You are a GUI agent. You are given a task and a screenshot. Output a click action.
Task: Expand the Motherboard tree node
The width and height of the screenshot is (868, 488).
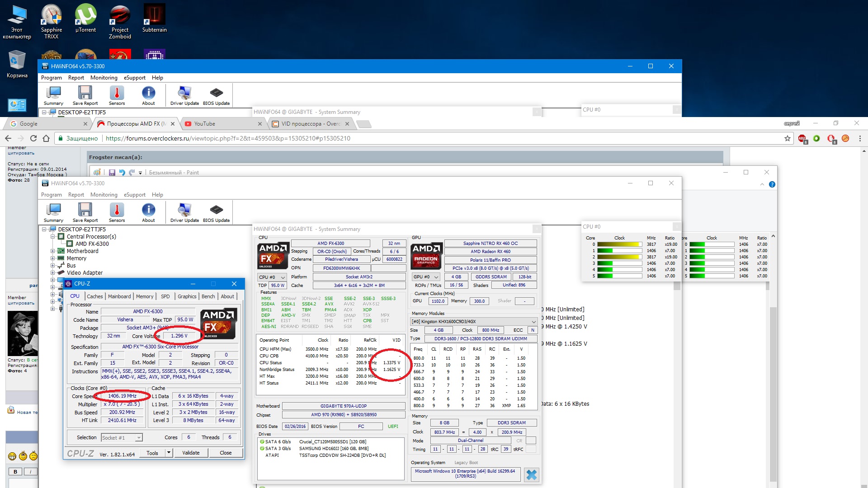point(53,251)
